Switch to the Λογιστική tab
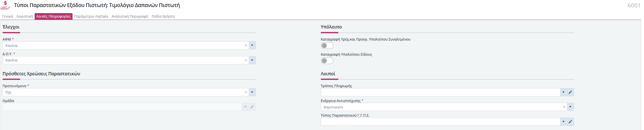The image size is (644, 130). [x=25, y=16]
